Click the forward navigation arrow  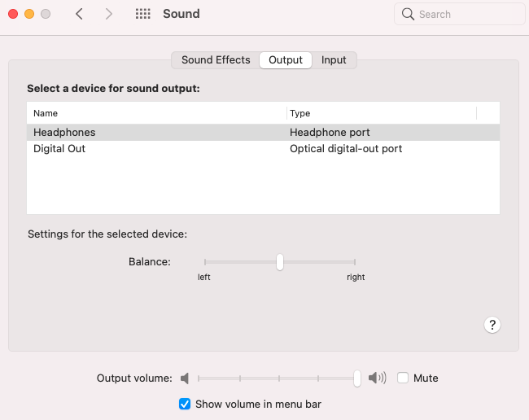tap(109, 14)
